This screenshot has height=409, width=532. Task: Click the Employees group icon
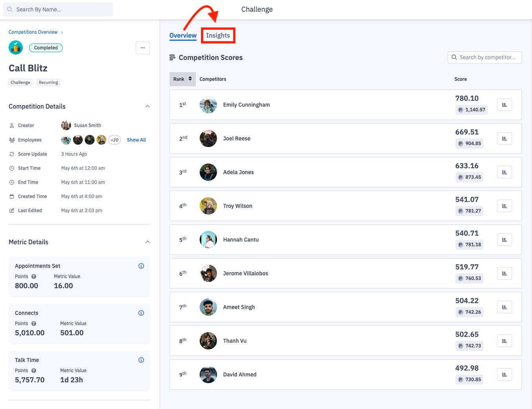click(12, 140)
